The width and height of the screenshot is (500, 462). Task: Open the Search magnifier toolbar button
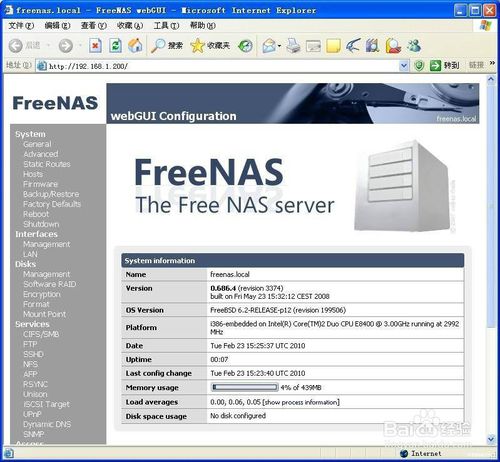tap(166, 46)
